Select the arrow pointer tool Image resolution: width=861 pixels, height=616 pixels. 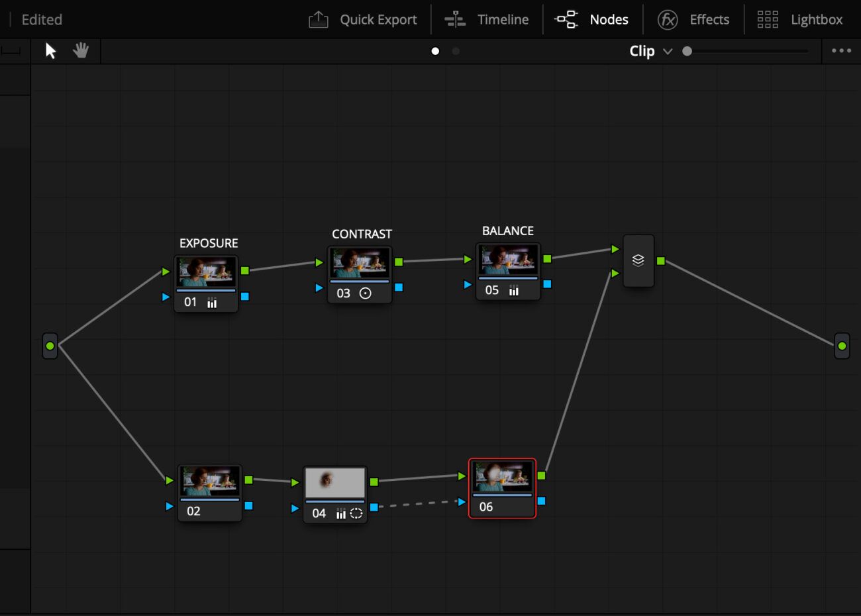[x=50, y=50]
